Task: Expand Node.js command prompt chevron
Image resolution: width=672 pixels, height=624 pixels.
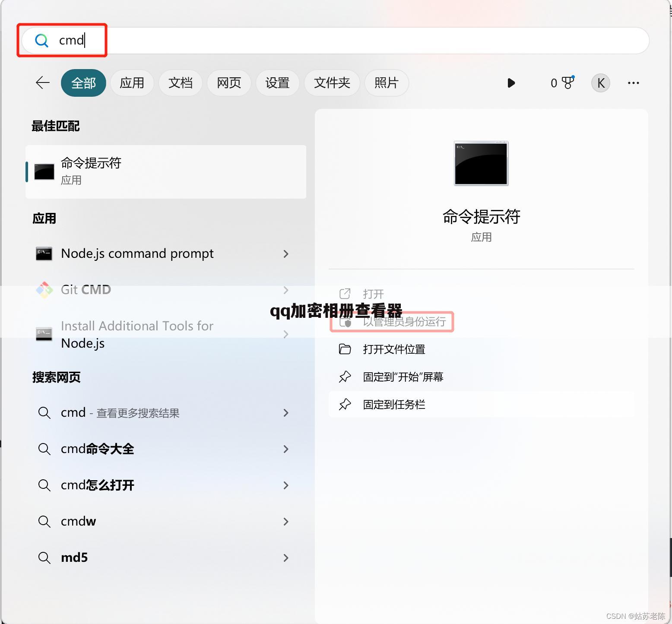Action: click(285, 254)
